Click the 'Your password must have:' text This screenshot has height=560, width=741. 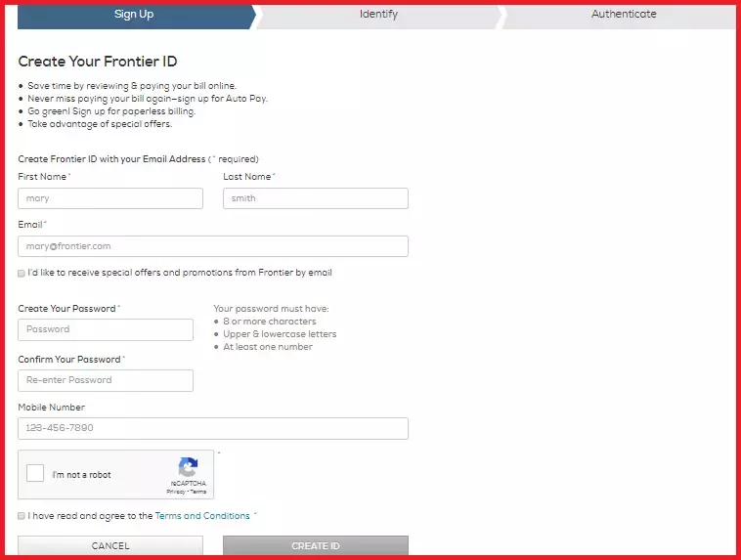tap(271, 309)
